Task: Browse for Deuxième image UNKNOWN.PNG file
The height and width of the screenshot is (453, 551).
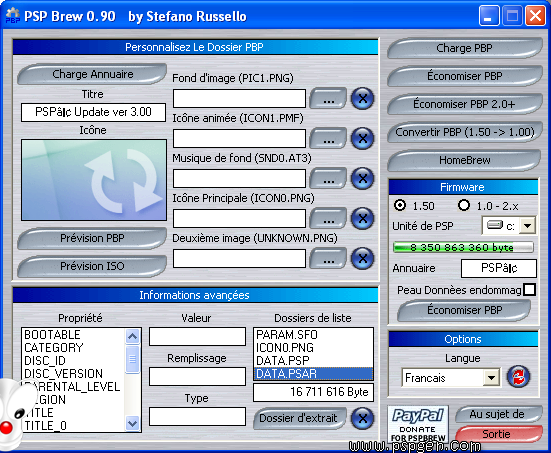Action: point(328,259)
